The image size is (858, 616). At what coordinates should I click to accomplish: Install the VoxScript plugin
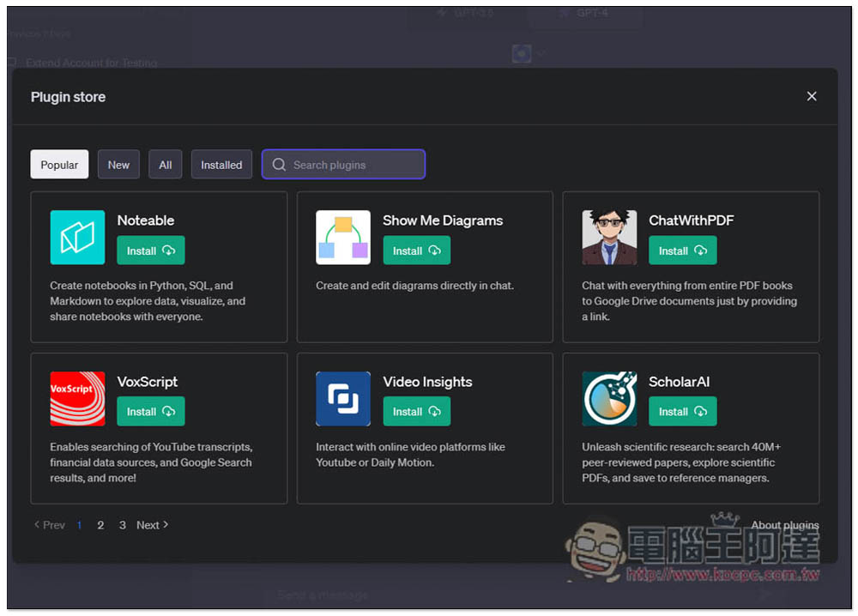coord(150,412)
